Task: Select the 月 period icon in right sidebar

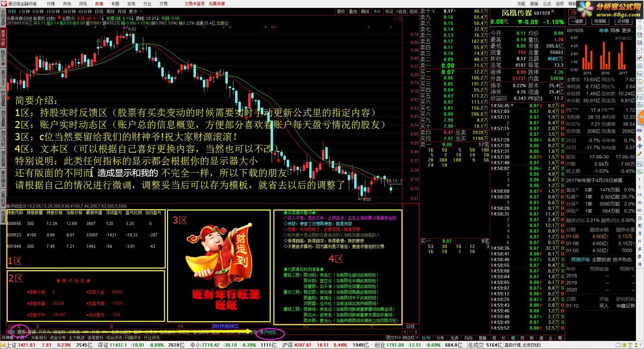Action: click(x=640, y=233)
